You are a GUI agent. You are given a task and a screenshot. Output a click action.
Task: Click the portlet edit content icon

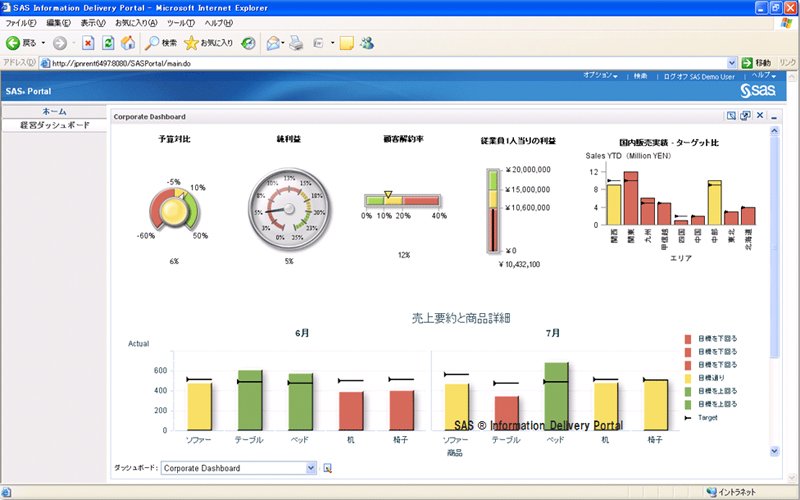[x=731, y=116]
